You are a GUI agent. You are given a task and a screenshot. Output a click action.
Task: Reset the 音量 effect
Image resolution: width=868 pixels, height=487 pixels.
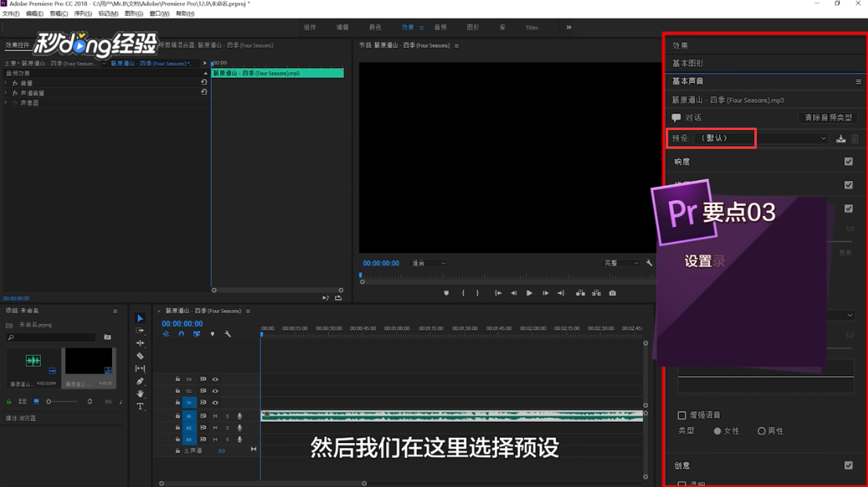[x=204, y=82]
